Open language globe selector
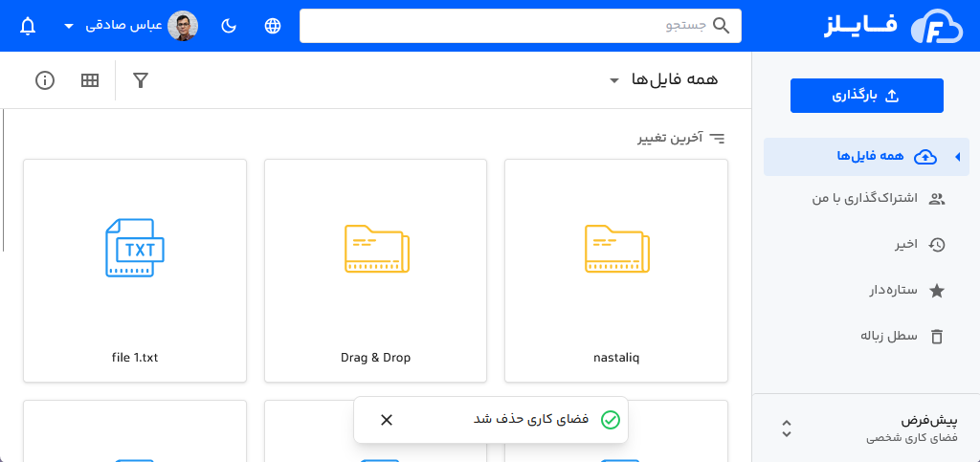This screenshot has height=462, width=980. click(273, 26)
